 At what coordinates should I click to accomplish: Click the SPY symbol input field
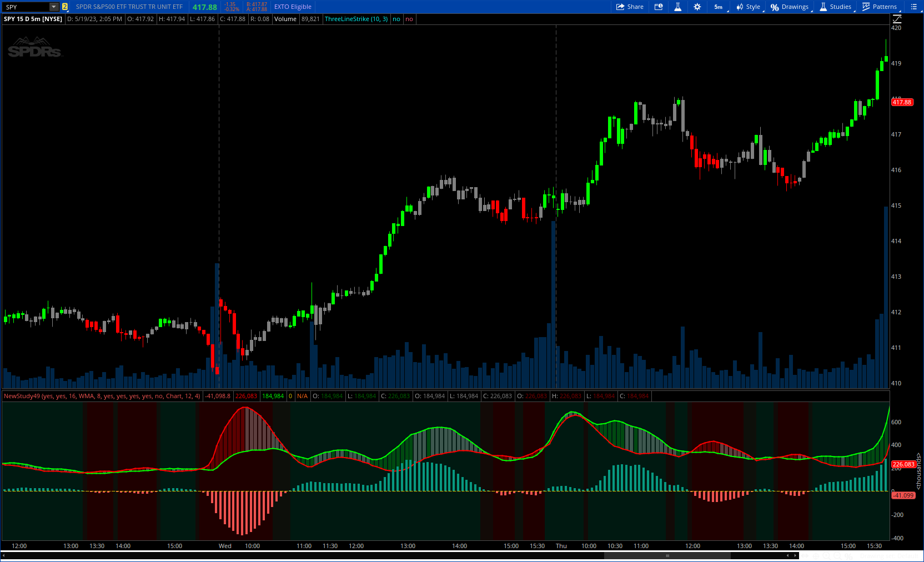tap(26, 7)
